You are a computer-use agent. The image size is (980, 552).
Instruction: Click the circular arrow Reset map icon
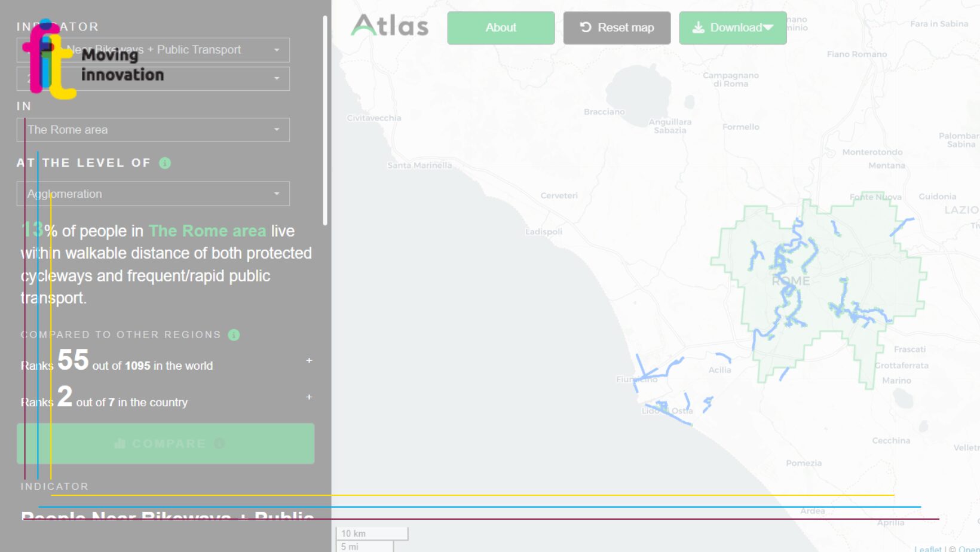pos(586,27)
